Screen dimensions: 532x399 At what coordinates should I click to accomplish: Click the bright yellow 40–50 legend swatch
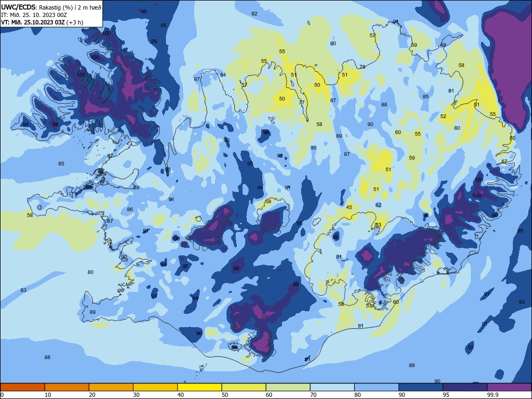(x=199, y=387)
